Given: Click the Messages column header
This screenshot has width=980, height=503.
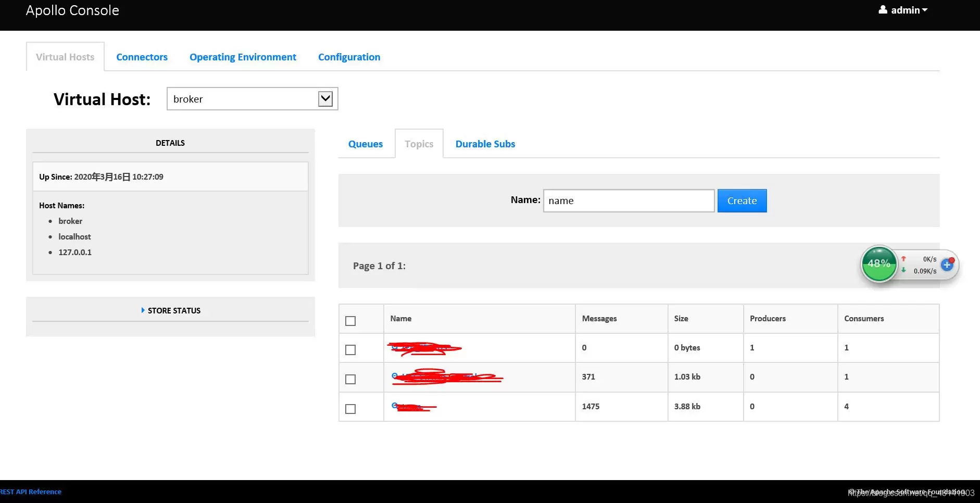Looking at the screenshot, I should click(x=599, y=318).
